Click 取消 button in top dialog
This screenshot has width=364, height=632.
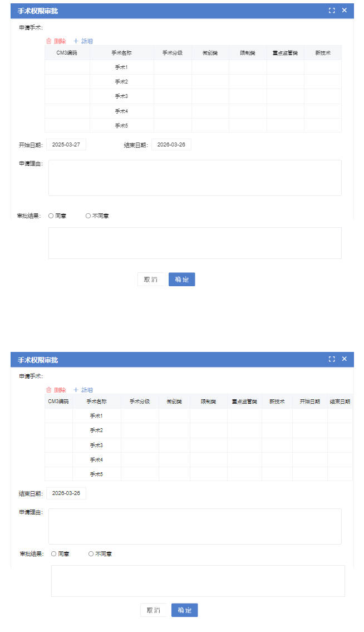point(151,280)
